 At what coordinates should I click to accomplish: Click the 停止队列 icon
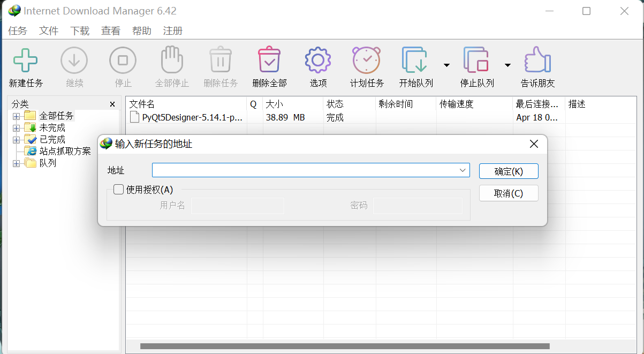(x=476, y=60)
